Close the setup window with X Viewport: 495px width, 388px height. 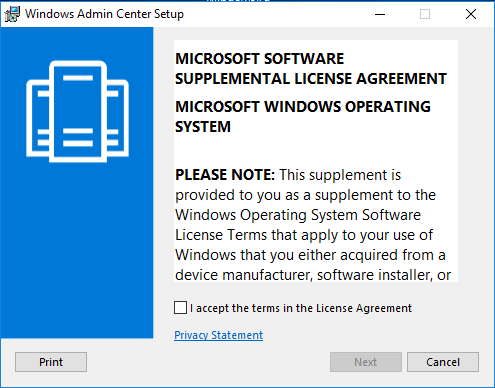pyautogui.click(x=471, y=14)
